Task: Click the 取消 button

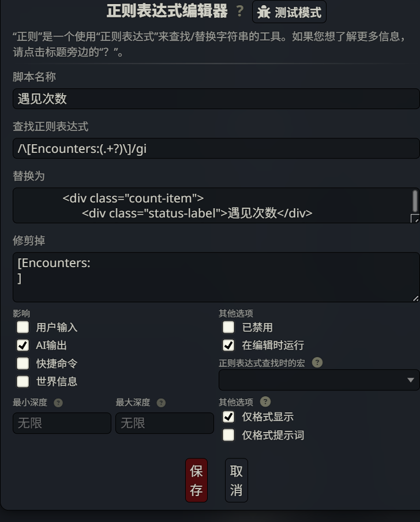Action: click(x=236, y=480)
